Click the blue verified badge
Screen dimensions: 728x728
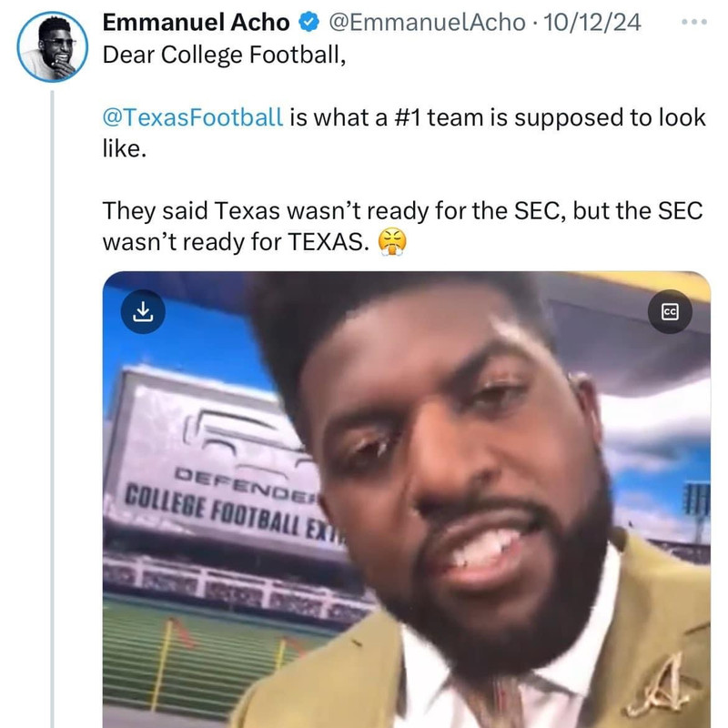pos(304,22)
